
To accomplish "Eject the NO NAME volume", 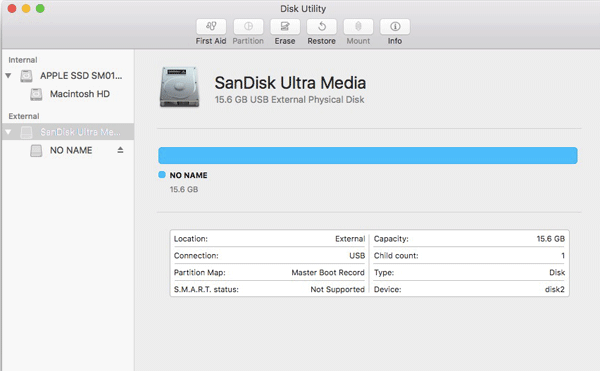I will pyautogui.click(x=120, y=150).
